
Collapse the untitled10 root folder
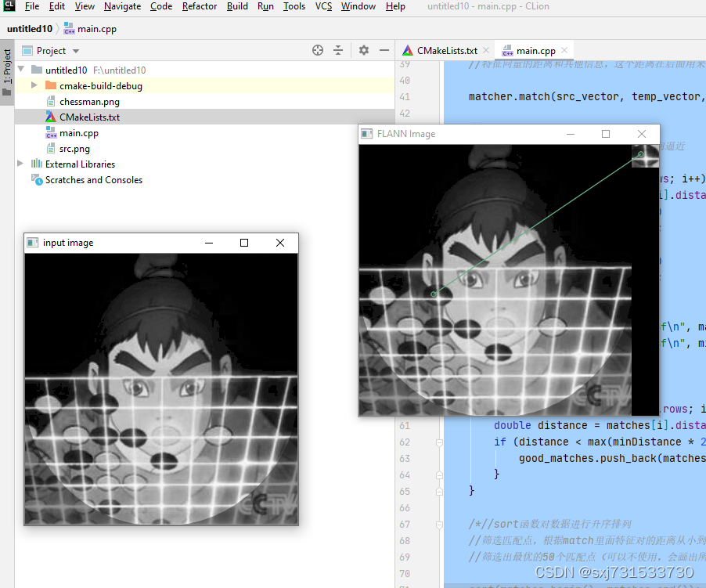(x=20, y=70)
